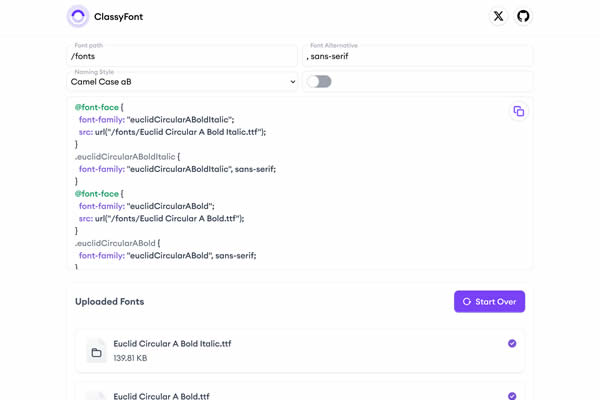The width and height of the screenshot is (600, 400).
Task: Click checkmark icon for Euclid Circular A Bold.ttf
Action: click(512, 396)
